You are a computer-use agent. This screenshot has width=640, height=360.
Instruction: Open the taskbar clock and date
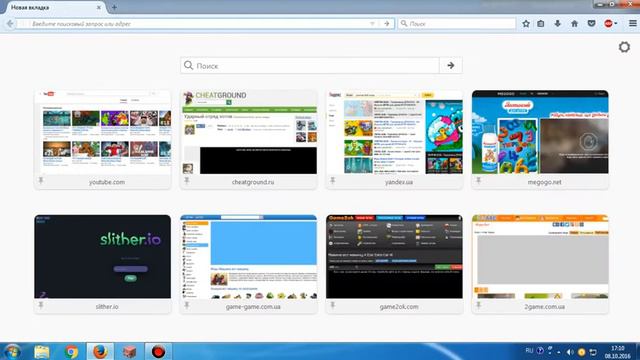click(x=618, y=352)
